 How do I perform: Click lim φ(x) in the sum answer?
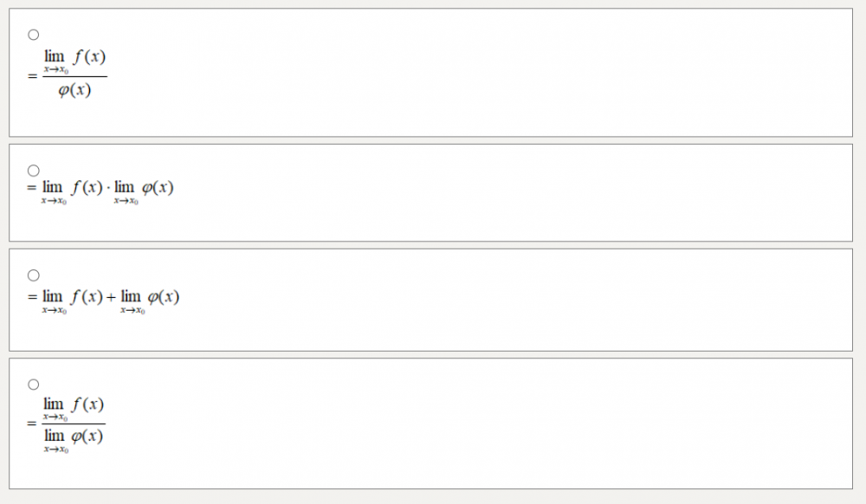tap(150, 297)
